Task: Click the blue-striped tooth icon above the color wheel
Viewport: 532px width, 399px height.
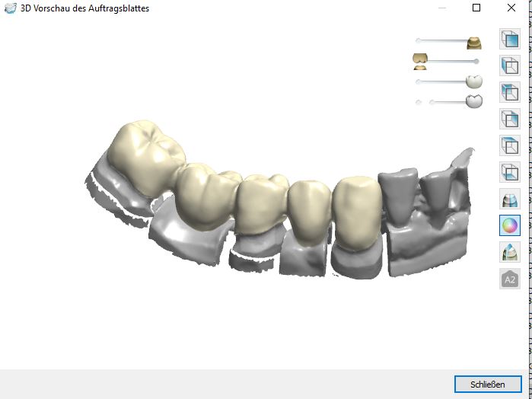Action: 510,199
